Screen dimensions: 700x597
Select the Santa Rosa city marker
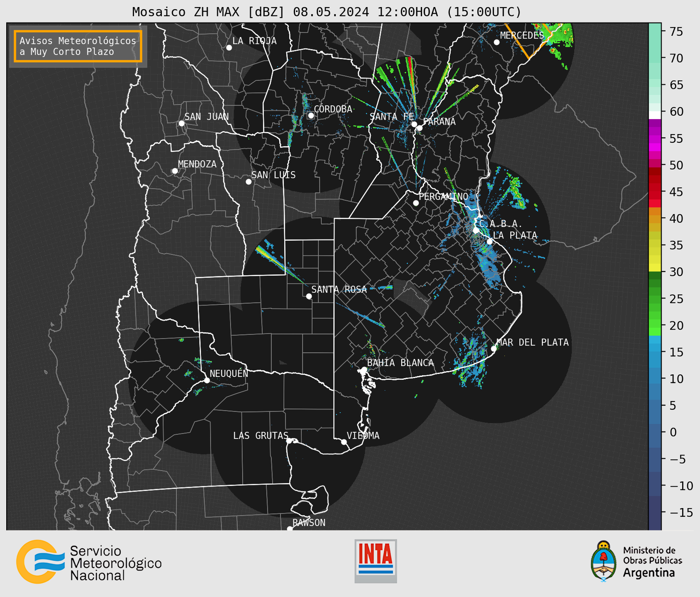pos(309,296)
